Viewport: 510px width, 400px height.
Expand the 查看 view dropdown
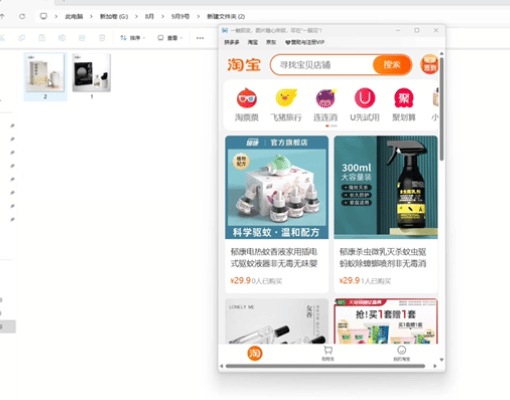(170, 38)
